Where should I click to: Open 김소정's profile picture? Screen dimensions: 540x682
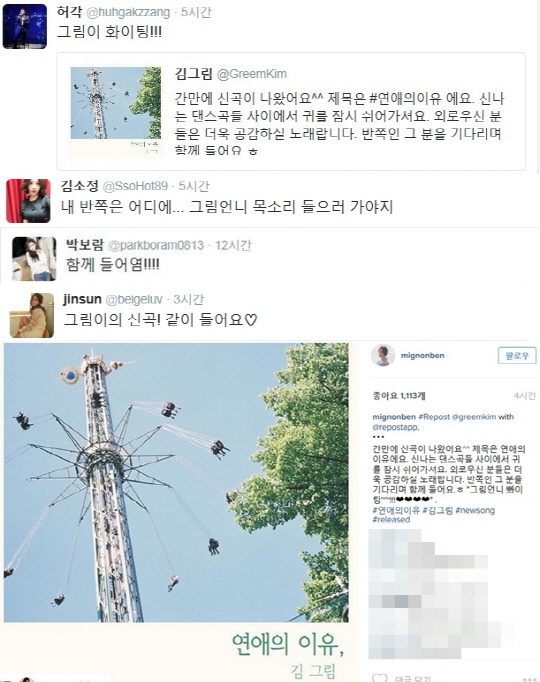[29, 201]
